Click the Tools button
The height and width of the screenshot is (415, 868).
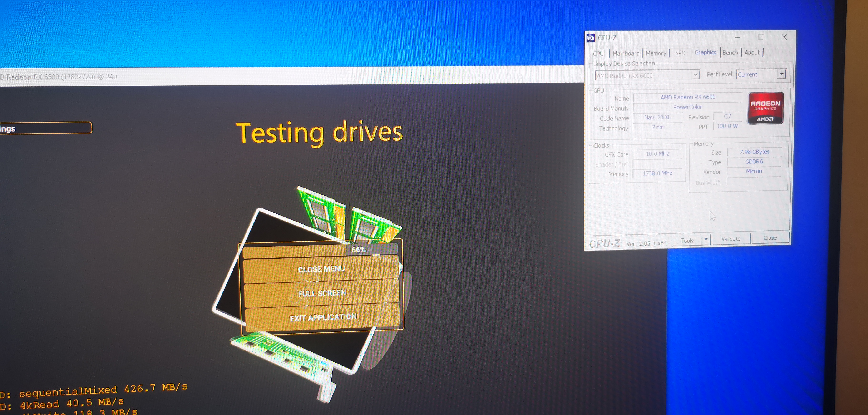[687, 241]
